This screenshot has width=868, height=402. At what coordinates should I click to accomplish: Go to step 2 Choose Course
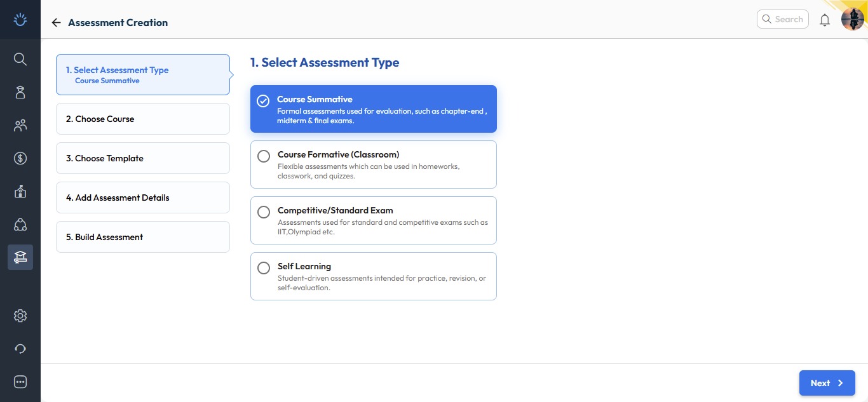click(x=143, y=119)
